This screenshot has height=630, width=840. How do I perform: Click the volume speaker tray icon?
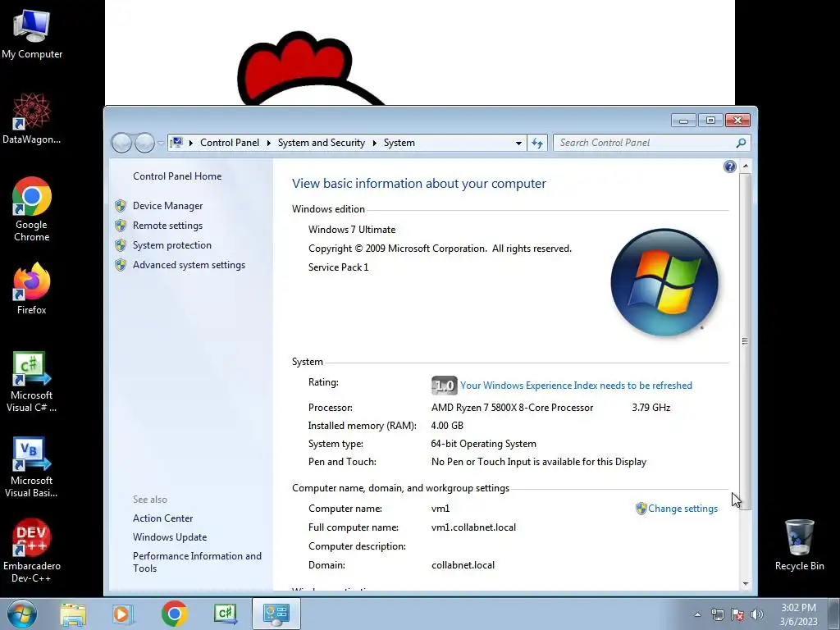[756, 614]
